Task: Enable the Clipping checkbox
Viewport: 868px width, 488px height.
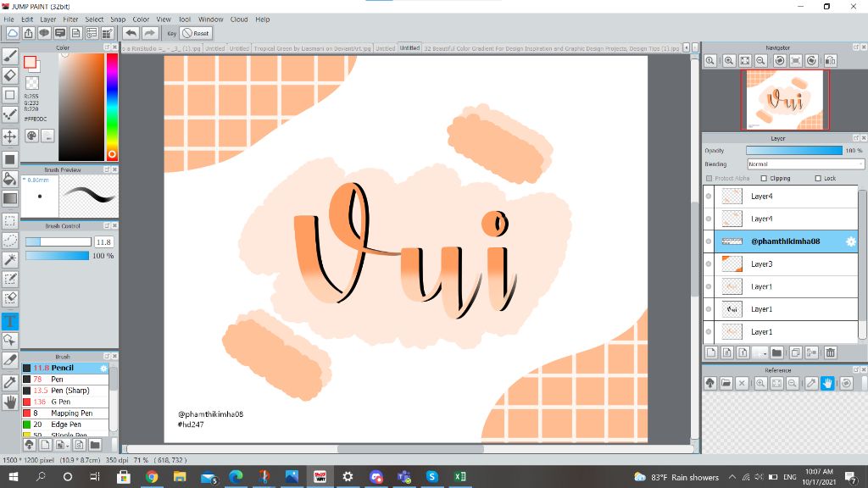Action: [764, 178]
